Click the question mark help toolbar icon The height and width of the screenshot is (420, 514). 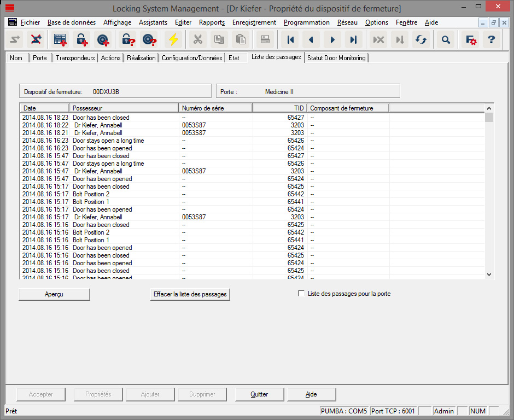click(491, 39)
